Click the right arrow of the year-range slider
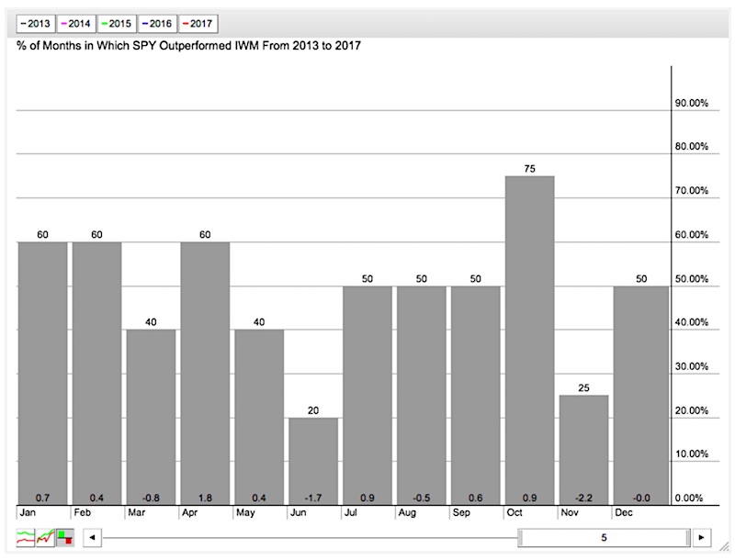Image resolution: width=735 pixels, height=560 pixels. [702, 538]
